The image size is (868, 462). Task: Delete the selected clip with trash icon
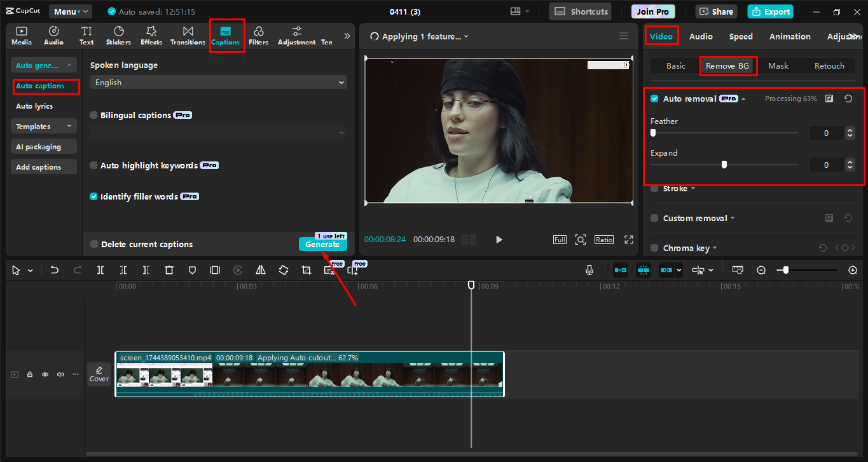point(169,270)
